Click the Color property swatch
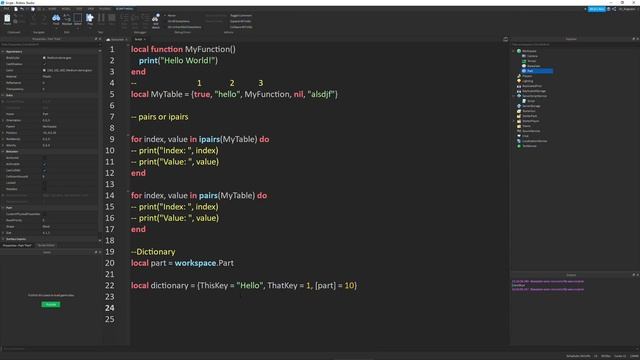 click(x=44, y=70)
